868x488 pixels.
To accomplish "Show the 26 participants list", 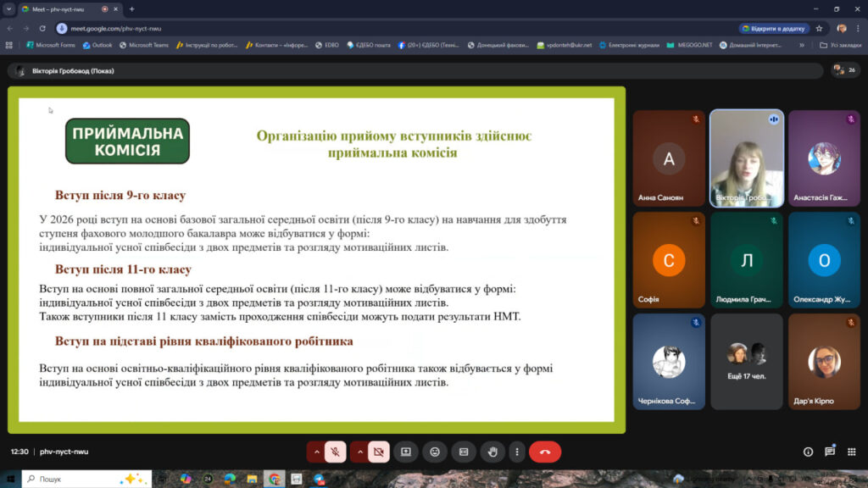I will 844,70.
